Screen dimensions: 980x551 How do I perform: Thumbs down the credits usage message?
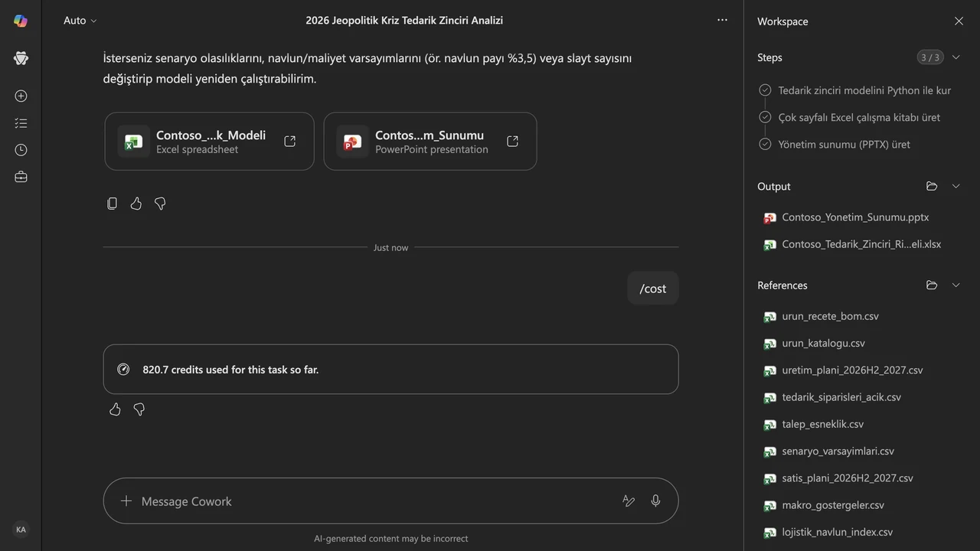coord(139,409)
